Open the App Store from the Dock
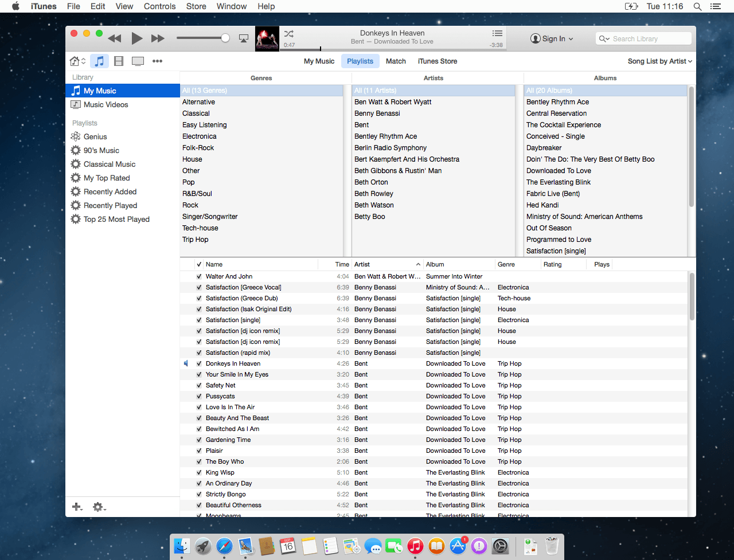Screen dimensions: 734x560 [x=458, y=546]
